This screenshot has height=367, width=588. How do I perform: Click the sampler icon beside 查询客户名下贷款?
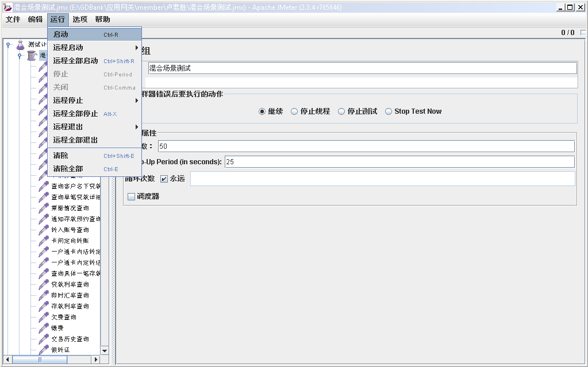(44, 186)
